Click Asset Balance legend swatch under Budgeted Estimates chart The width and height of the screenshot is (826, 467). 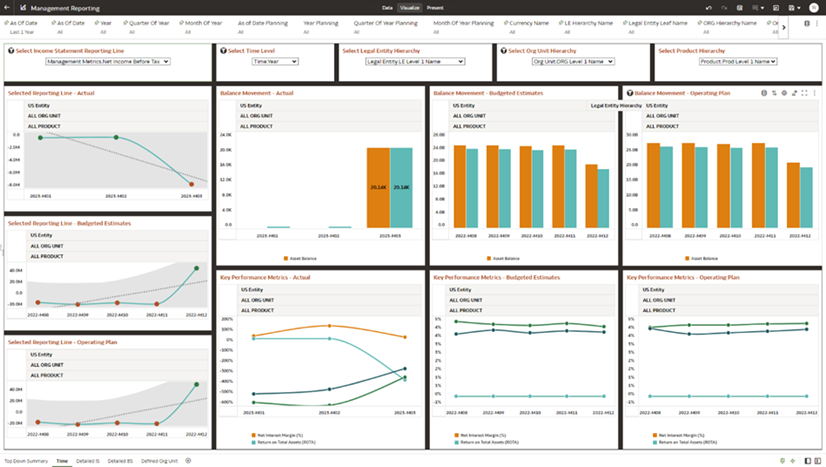[489, 259]
